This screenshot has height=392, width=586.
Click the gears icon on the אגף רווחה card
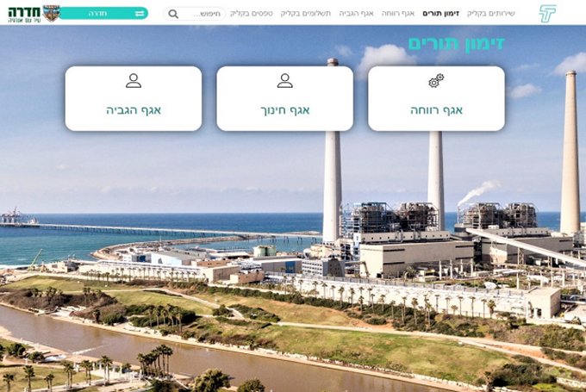click(x=436, y=81)
